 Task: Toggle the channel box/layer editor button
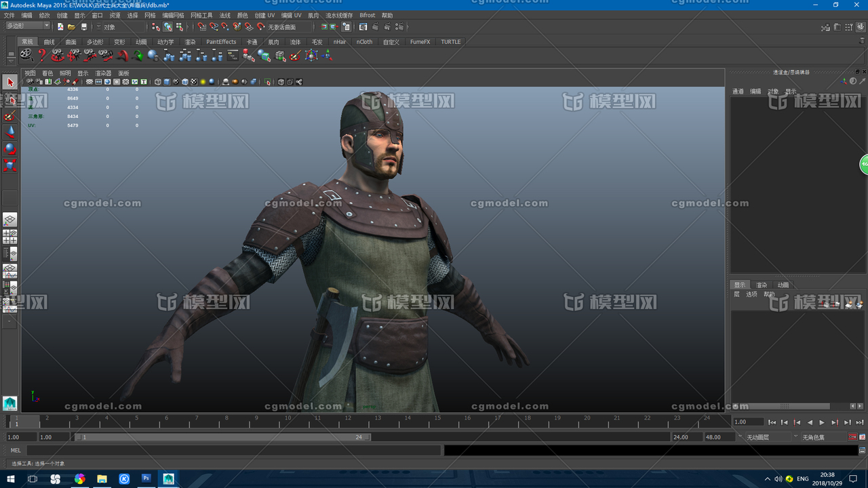click(859, 27)
